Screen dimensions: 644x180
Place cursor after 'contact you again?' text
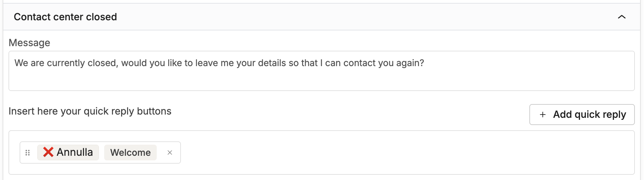425,63
